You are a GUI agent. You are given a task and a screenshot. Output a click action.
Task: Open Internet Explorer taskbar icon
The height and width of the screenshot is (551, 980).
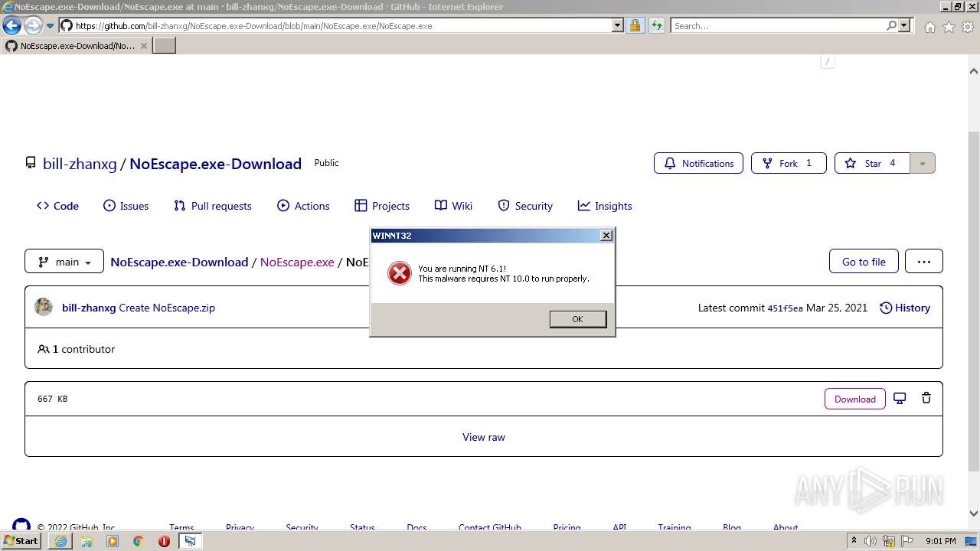(x=60, y=541)
